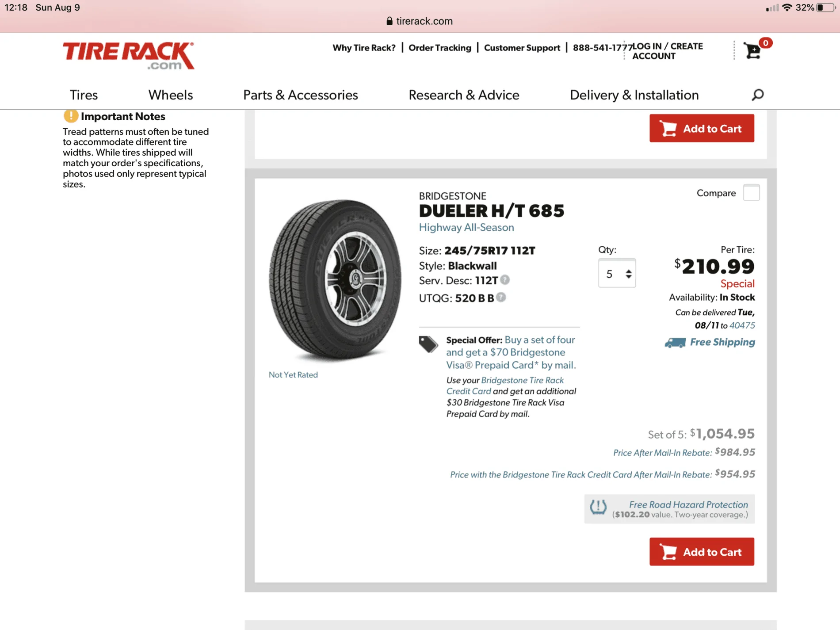Viewport: 840px width, 630px height.
Task: Open the Delivery & Installation menu
Action: tap(634, 95)
